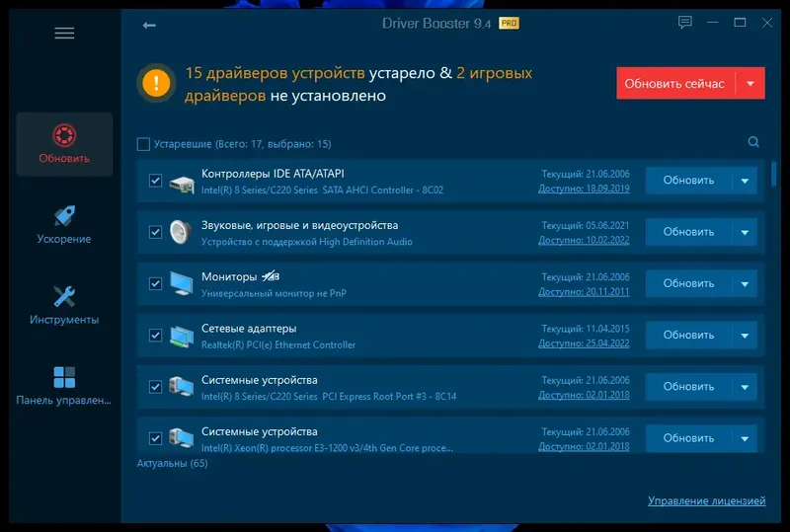Open update options for PCI Express Root Port
Image resolution: width=790 pixels, height=532 pixels.
(745, 387)
